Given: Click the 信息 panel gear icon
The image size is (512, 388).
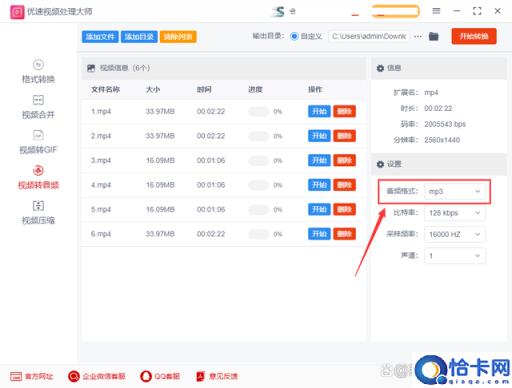Looking at the screenshot, I should [x=380, y=68].
